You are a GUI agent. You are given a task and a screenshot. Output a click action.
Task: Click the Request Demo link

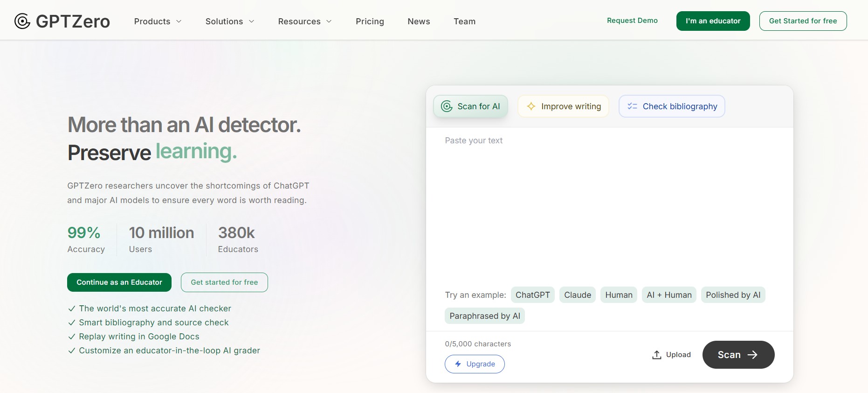tap(632, 21)
